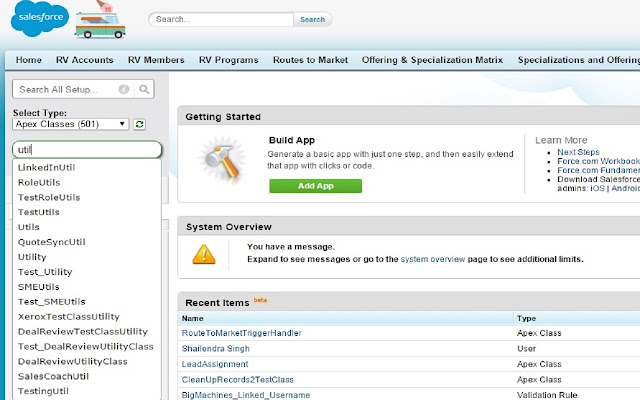640x400 pixels.
Task: Open the Select Type dropdown
Action: [x=71, y=124]
